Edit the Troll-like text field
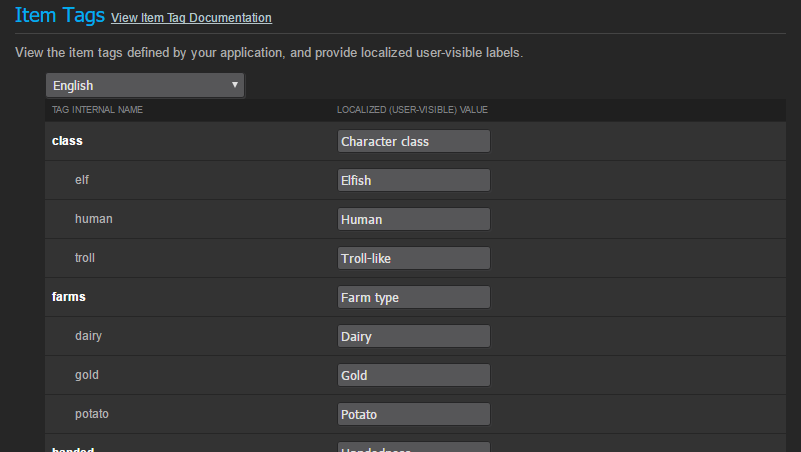This screenshot has width=801, height=452. click(414, 259)
